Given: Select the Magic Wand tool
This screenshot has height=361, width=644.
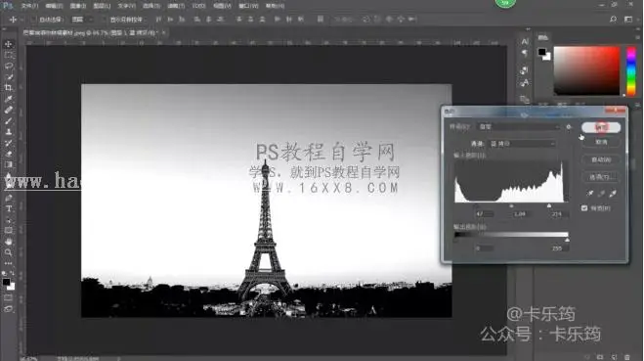Looking at the screenshot, I should coord(8,77).
